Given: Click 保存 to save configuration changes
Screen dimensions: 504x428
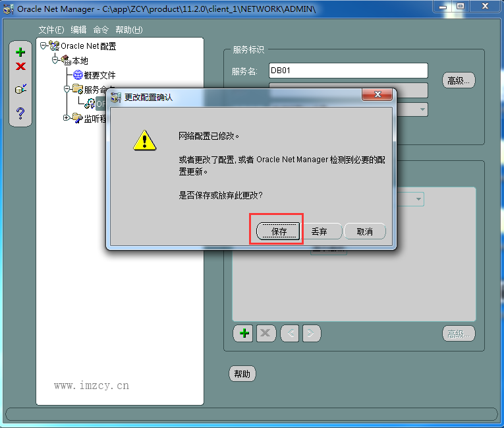Looking at the screenshot, I should (x=279, y=231).
